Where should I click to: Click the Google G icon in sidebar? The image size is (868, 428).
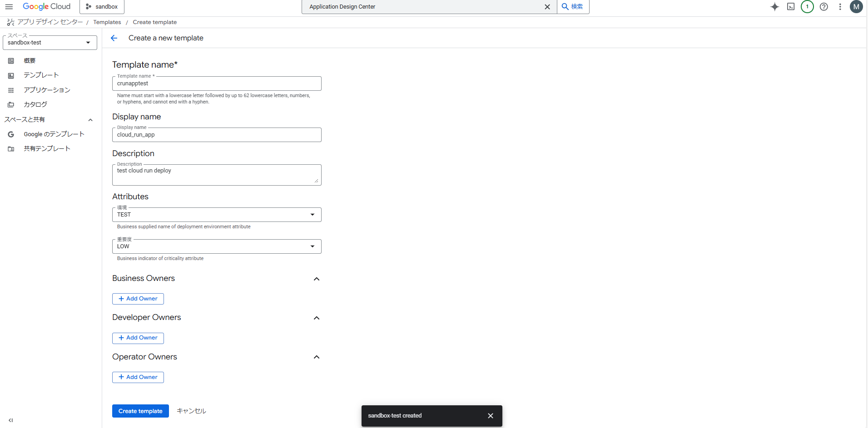11,134
